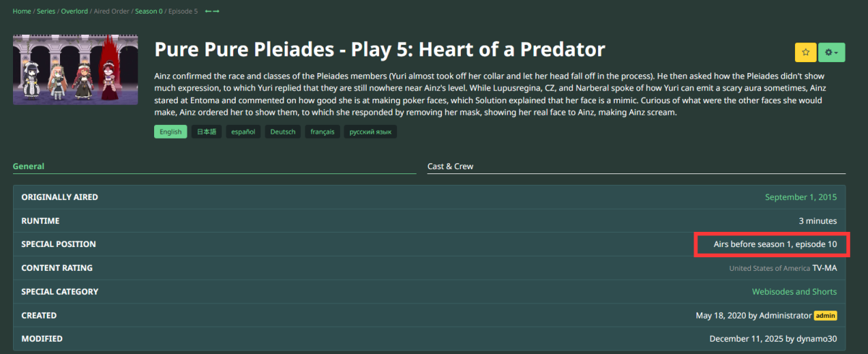Click the yellow star favorite button
Screen dimensions: 868x354
805,52
